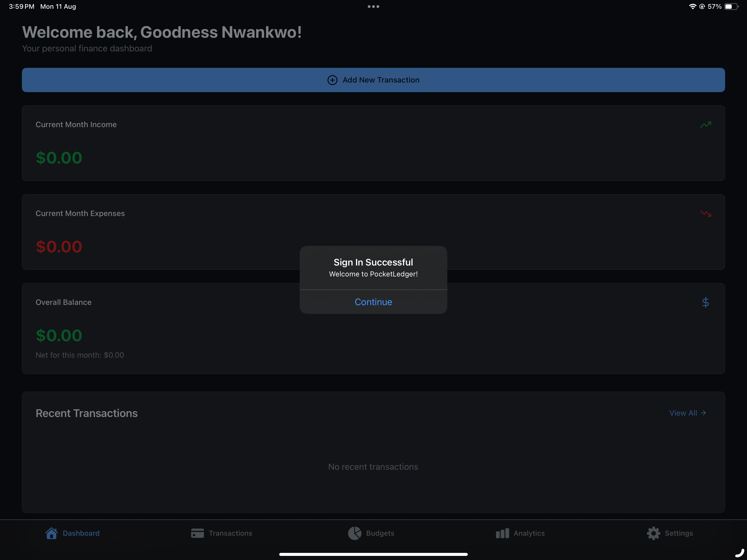The height and width of the screenshot is (560, 747).
Task: Click the bar chart Analytics icon
Action: (502, 533)
